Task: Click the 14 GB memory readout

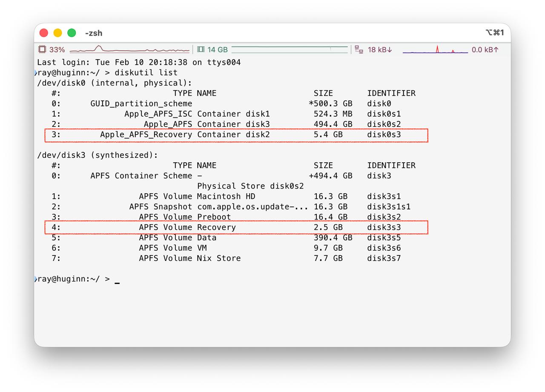Action: (218, 50)
